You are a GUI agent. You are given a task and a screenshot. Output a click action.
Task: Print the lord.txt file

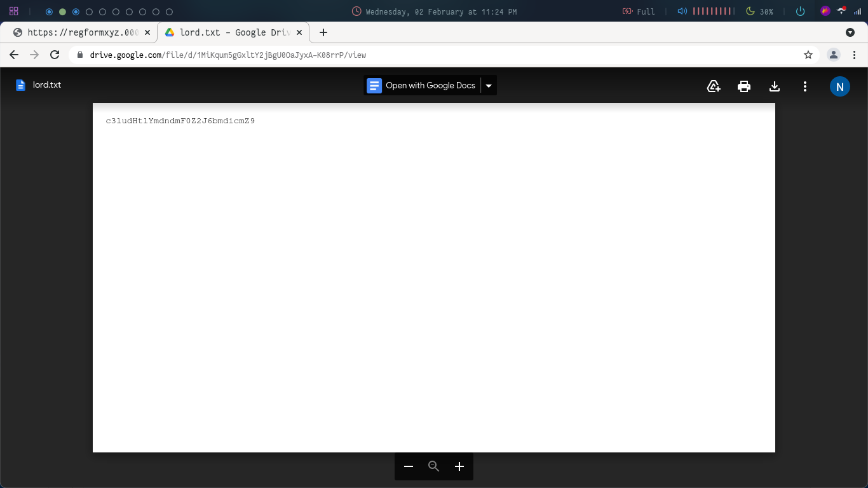744,86
